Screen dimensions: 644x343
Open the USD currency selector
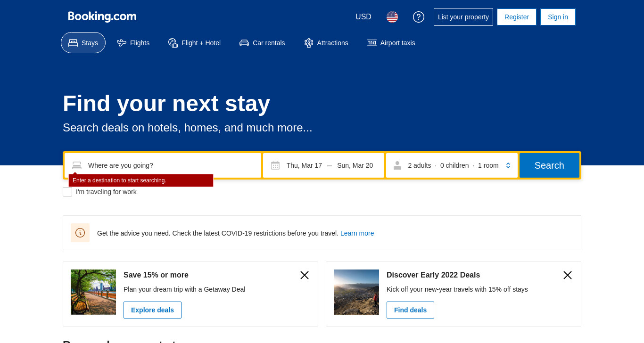pos(363,17)
